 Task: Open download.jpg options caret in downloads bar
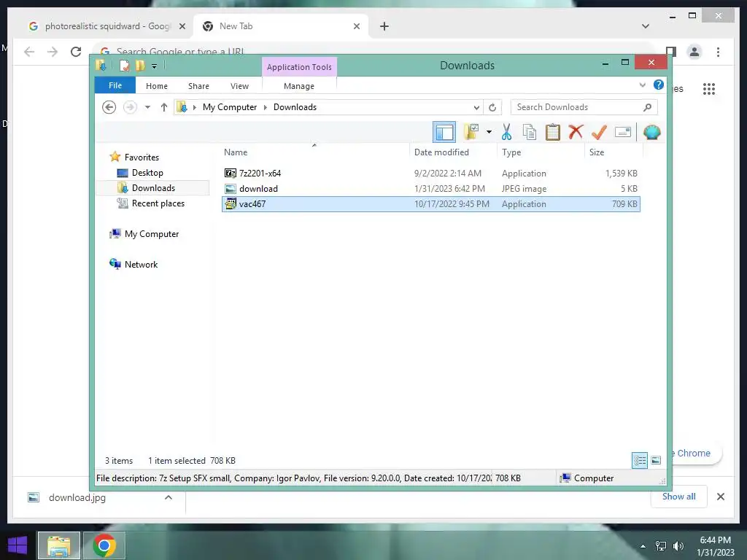click(169, 497)
